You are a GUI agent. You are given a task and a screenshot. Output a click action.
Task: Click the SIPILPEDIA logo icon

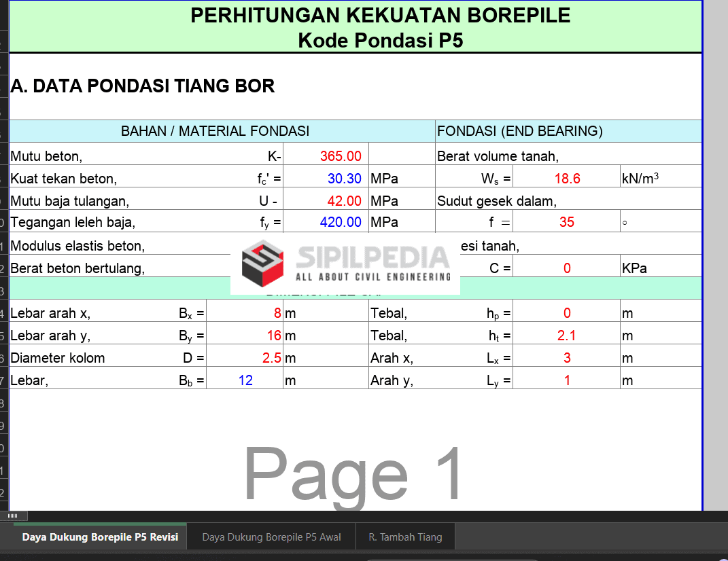click(262, 265)
